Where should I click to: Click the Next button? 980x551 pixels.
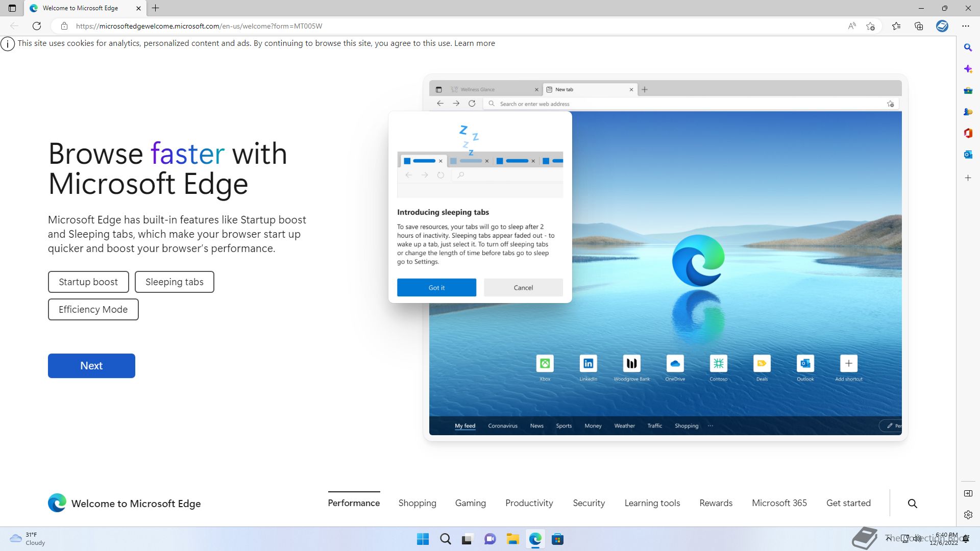[x=91, y=366]
